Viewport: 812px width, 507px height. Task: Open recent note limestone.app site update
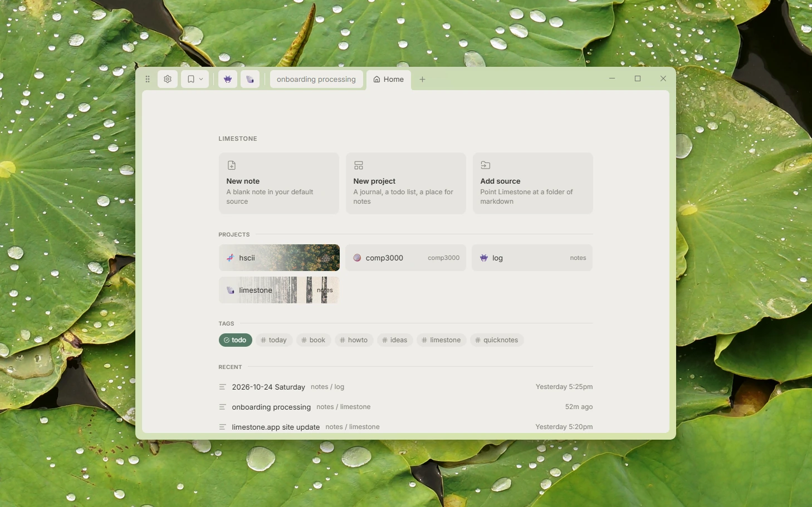point(406,427)
